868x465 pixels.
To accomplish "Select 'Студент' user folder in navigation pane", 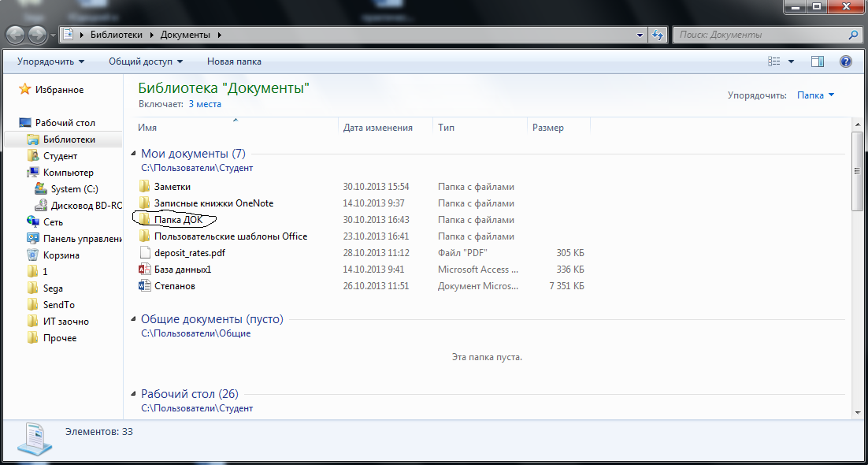I will [52, 156].
